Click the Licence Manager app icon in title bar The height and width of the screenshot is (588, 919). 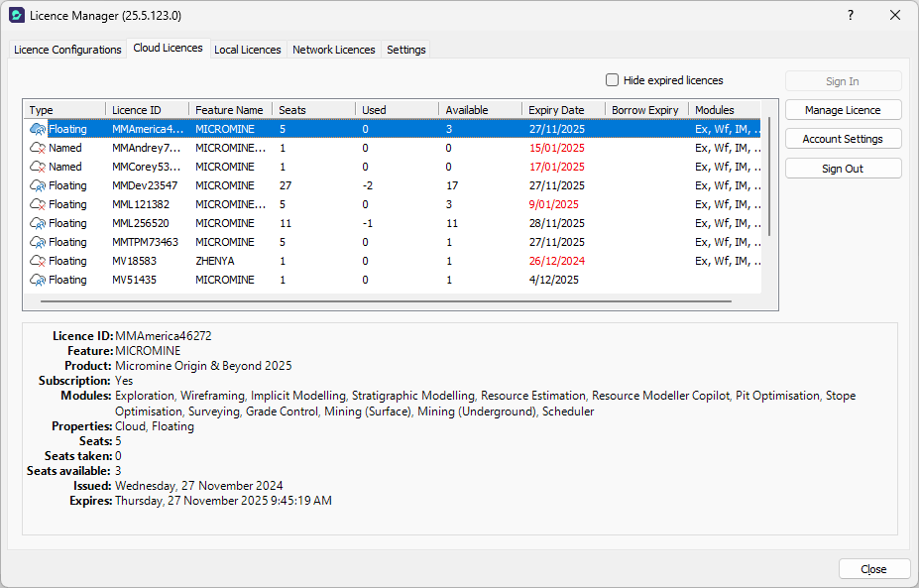[17, 15]
